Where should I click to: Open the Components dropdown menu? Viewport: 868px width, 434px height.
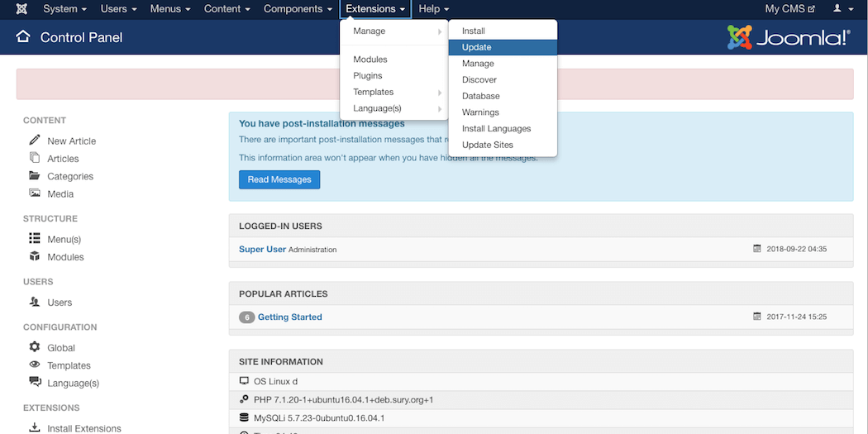coord(298,9)
